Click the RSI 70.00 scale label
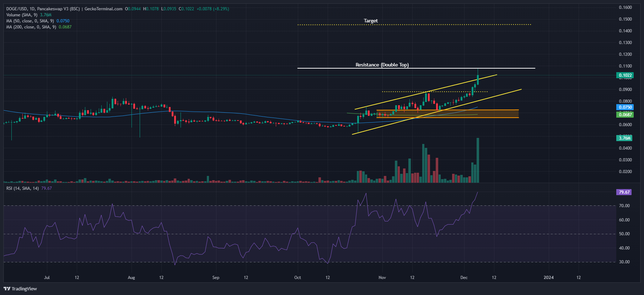Screen dimensions: 644x295 [x=624, y=206]
